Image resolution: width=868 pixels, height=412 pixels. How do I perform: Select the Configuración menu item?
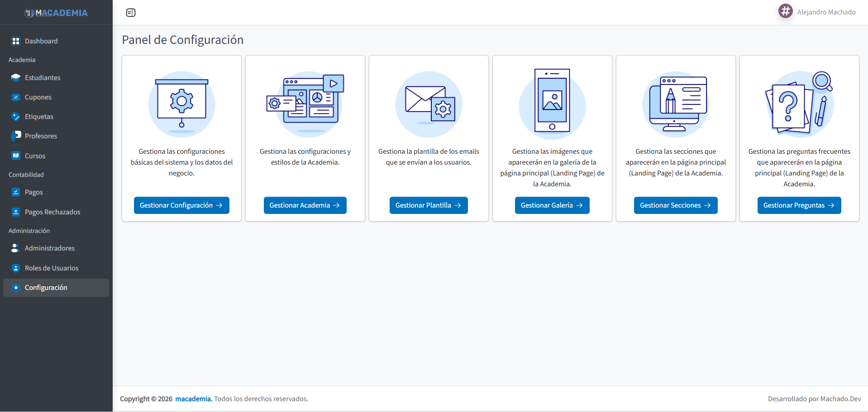[x=46, y=287]
